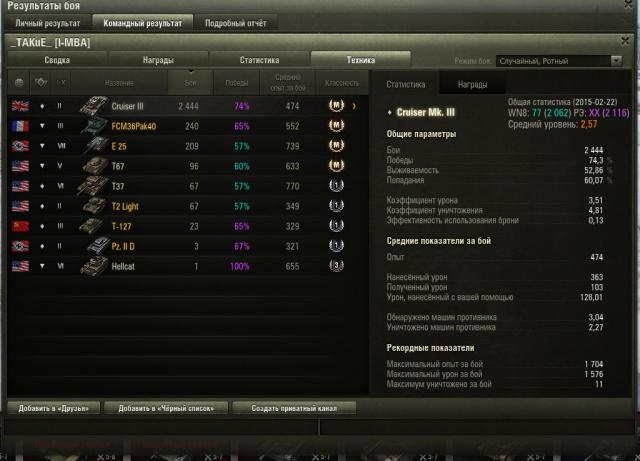Screen dimensions: 640x461
Task: Select the T37 vehicle row
Action: click(188, 186)
